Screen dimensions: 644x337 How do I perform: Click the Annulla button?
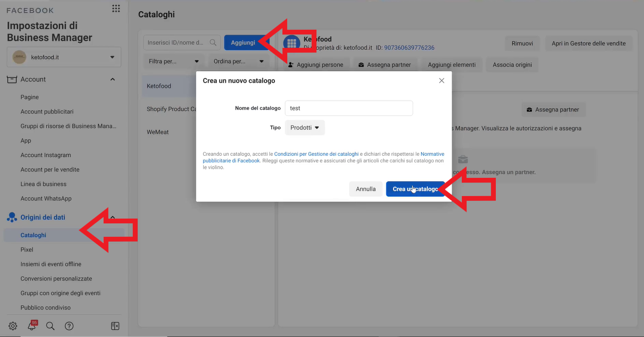[x=365, y=189]
